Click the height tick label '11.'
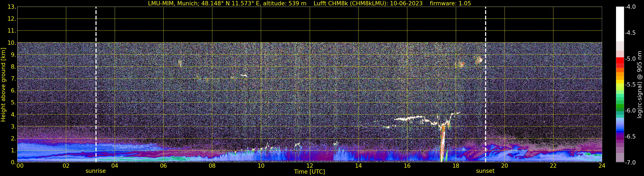 [12, 31]
